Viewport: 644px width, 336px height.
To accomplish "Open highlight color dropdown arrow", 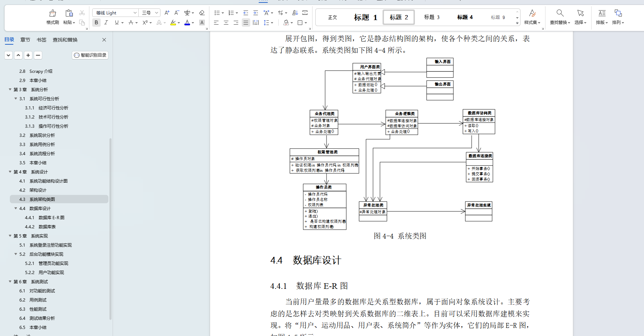I will [x=179, y=23].
